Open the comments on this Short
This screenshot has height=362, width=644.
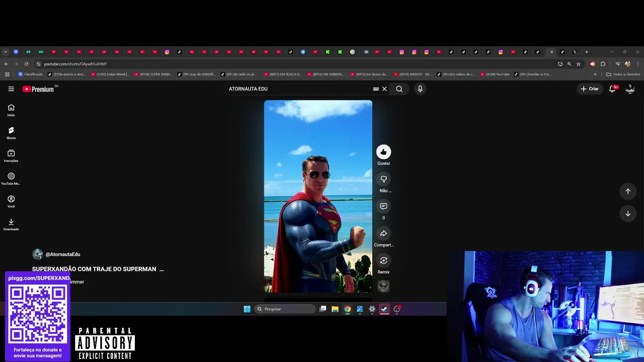pyautogui.click(x=383, y=206)
